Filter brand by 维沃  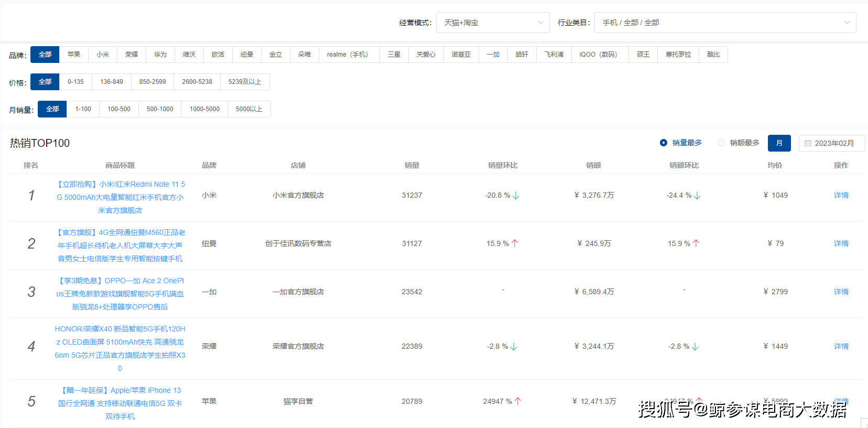pos(189,55)
